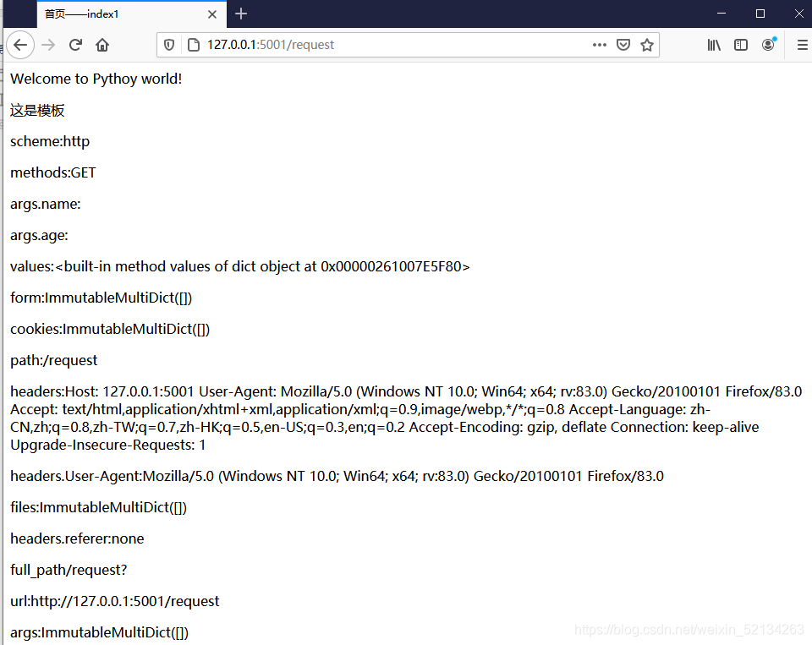Open a new tab
This screenshot has height=645, width=812.
pyautogui.click(x=241, y=14)
